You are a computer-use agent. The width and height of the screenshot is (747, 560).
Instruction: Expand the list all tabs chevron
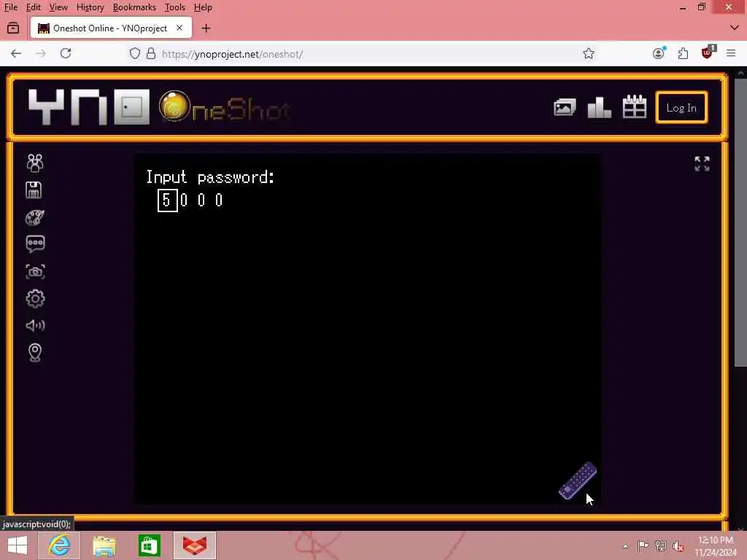pos(734,28)
